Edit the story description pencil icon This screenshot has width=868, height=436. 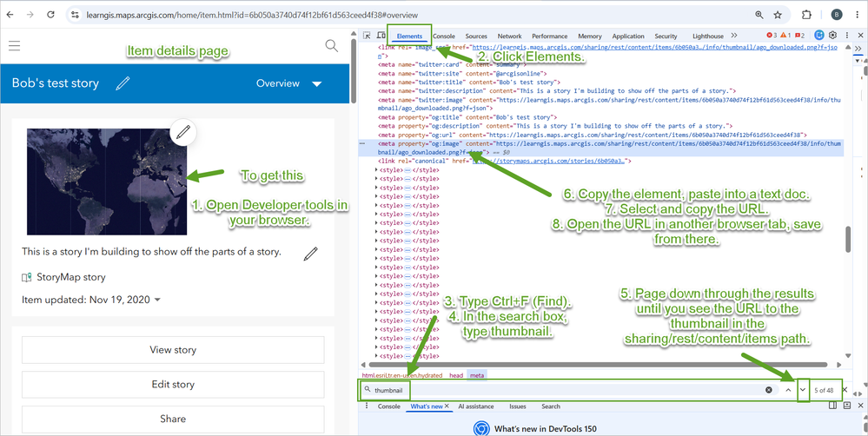[x=311, y=254]
